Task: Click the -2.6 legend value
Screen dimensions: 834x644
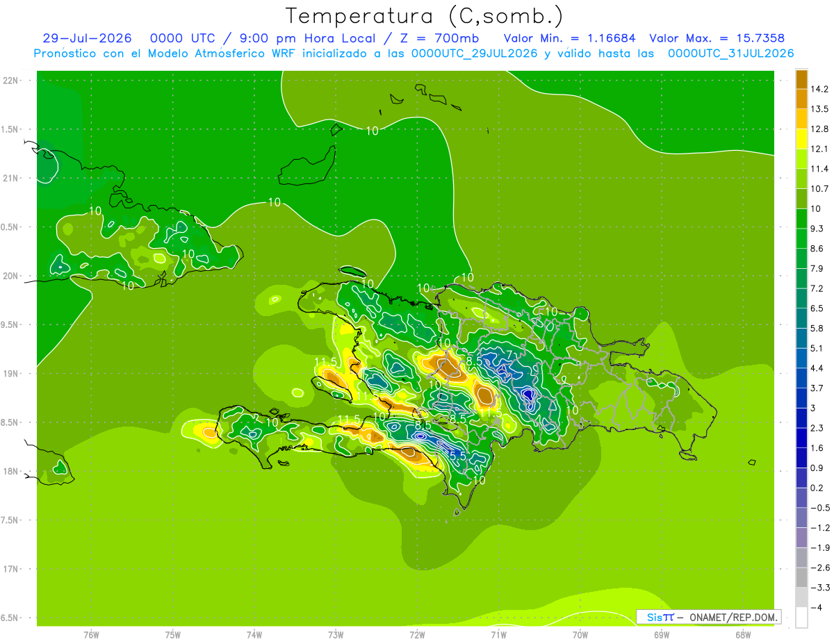Action: [x=820, y=567]
